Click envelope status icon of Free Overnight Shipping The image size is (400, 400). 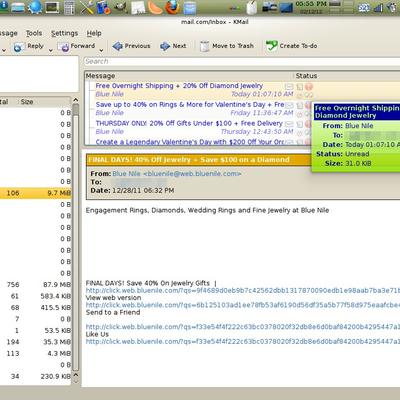[289, 87]
